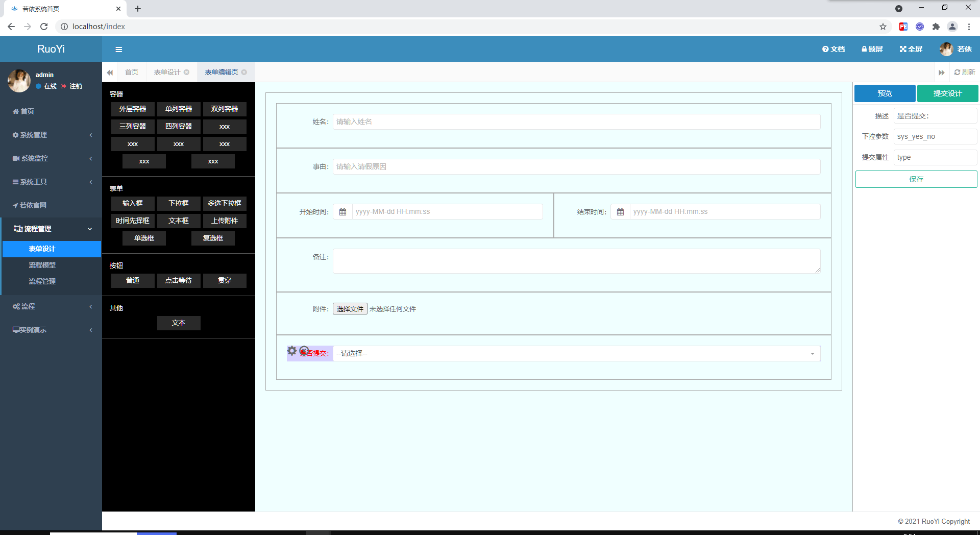Open Chrome three-dot menu
The height and width of the screenshot is (535, 980).
pyautogui.click(x=969, y=27)
